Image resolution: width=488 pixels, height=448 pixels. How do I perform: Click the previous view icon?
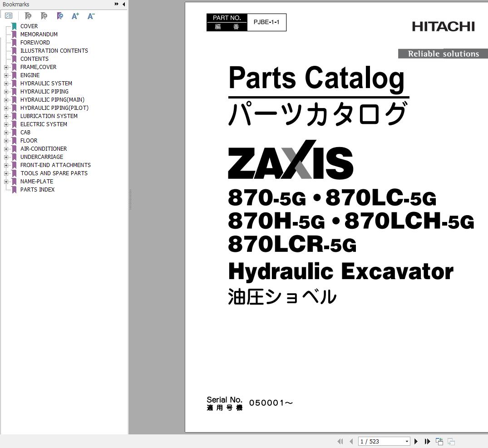(439, 441)
